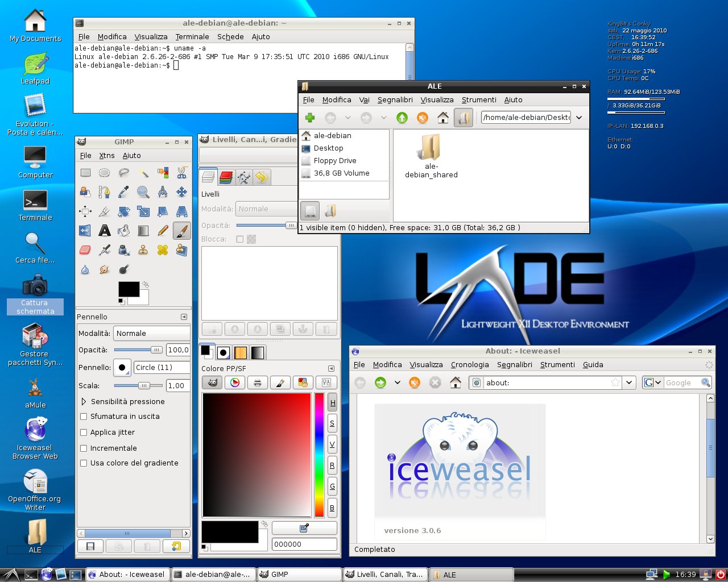The image size is (728, 582).
Task: Click ale-debian terminal taskbar button
Action: pos(214,575)
